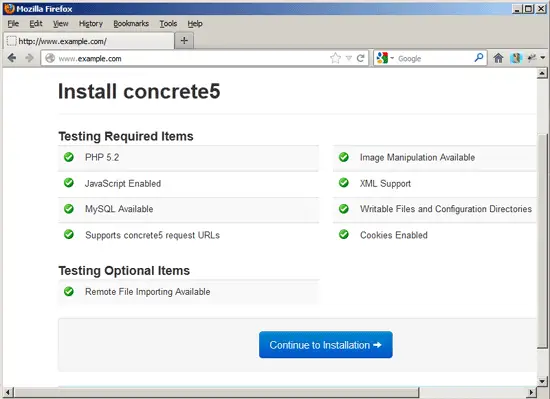
Task: Open the Bookmarks menu
Action: tap(131, 23)
